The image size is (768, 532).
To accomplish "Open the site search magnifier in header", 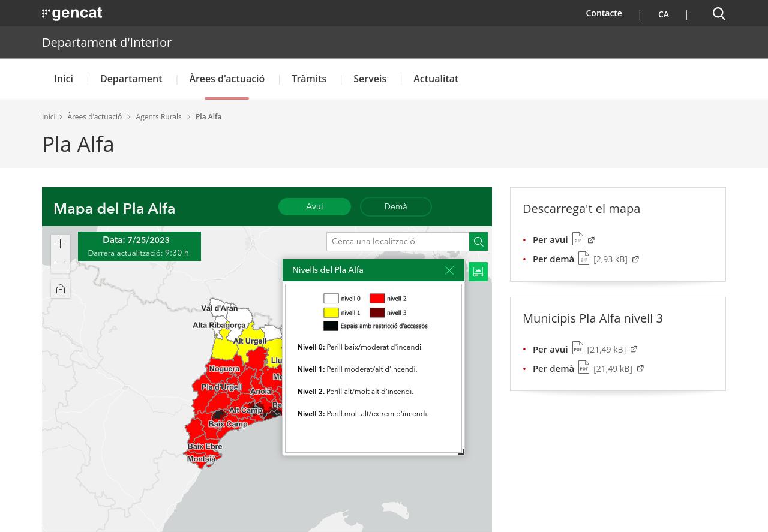I will pos(719,14).
